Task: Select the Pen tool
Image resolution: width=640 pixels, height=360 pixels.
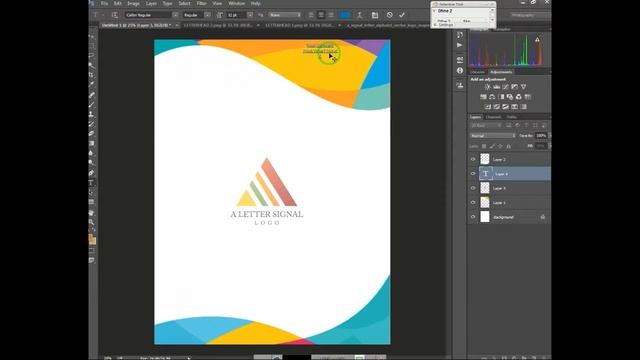Action: click(91, 173)
